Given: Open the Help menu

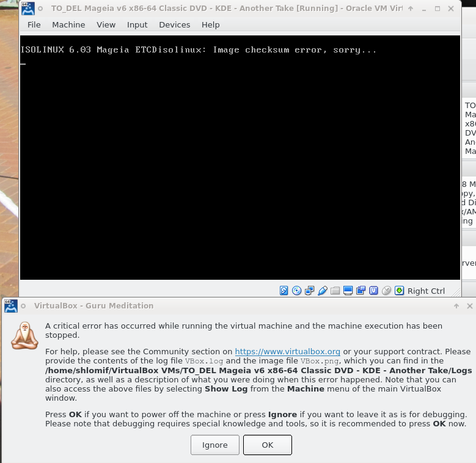Looking at the screenshot, I should click(210, 24).
